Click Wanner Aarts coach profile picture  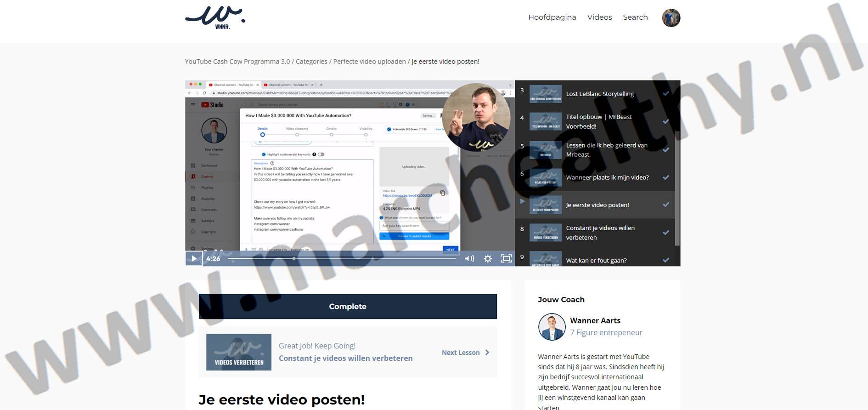[x=552, y=327]
